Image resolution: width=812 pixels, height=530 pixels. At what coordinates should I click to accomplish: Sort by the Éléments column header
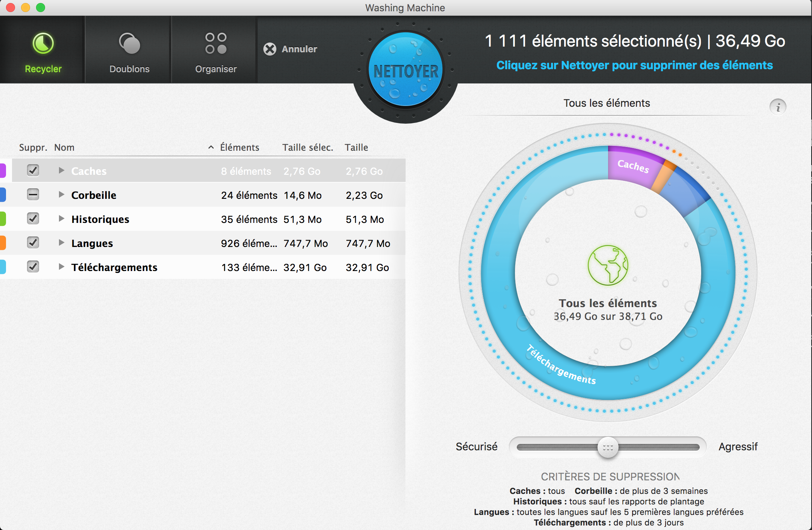240,147
